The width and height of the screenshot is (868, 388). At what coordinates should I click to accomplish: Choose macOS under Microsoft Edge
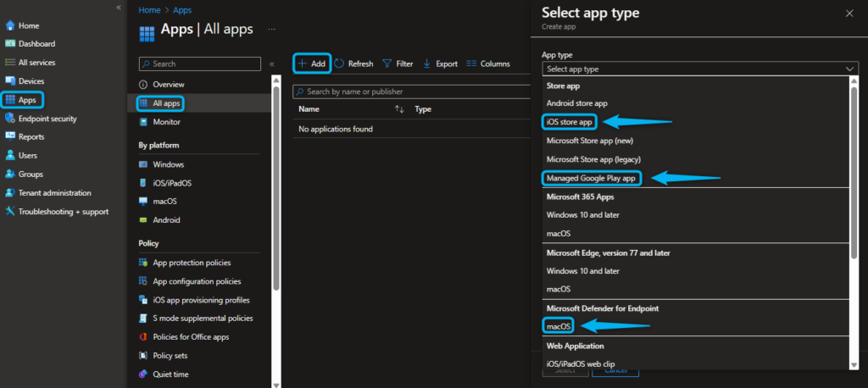(x=559, y=290)
